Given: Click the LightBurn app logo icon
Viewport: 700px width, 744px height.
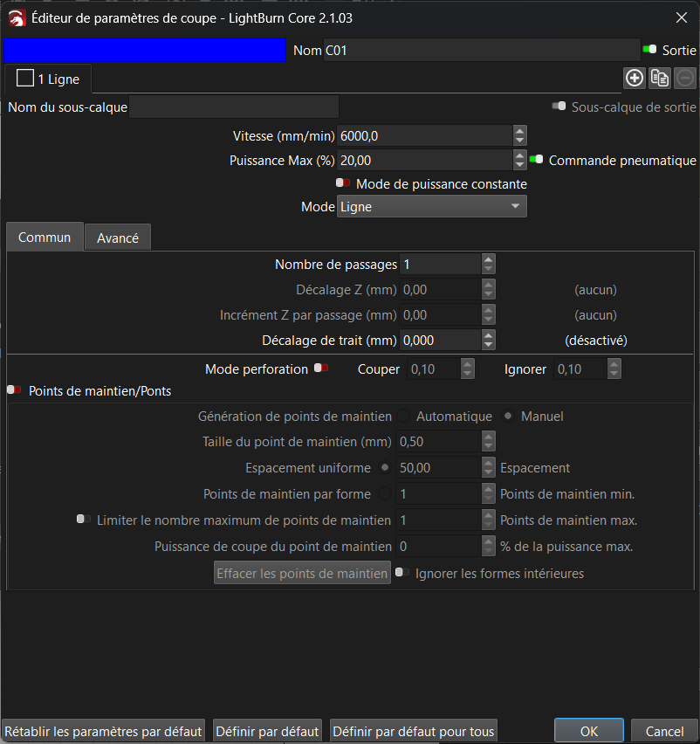Looking at the screenshot, I should click(x=17, y=18).
